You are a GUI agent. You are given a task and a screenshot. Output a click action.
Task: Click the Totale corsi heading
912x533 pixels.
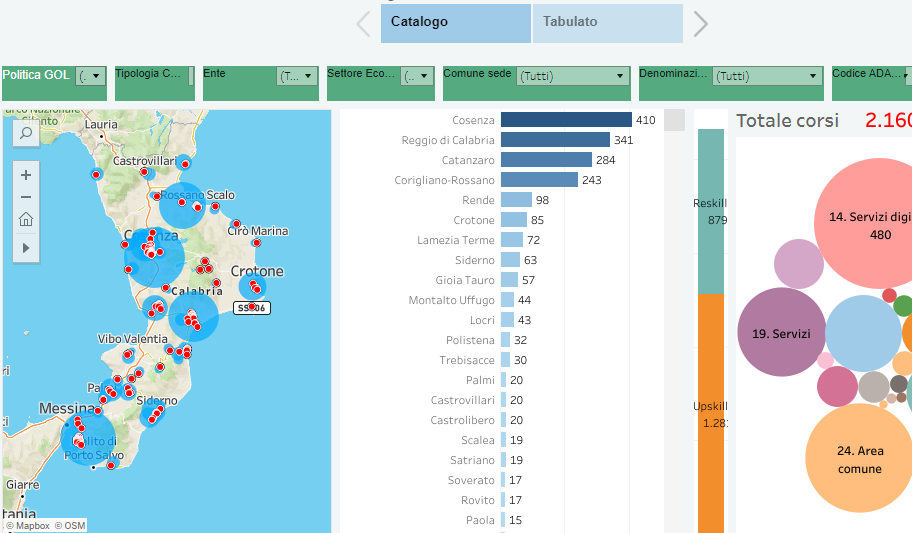[788, 120]
